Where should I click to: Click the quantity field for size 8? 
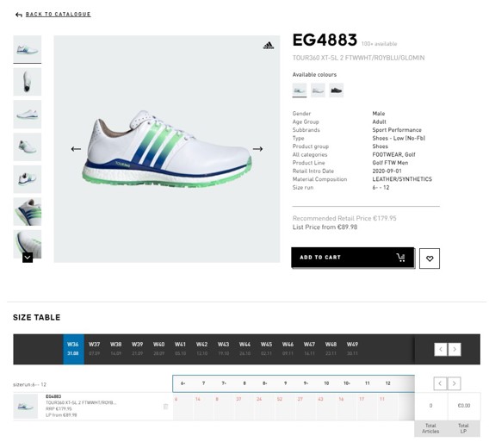(244, 407)
